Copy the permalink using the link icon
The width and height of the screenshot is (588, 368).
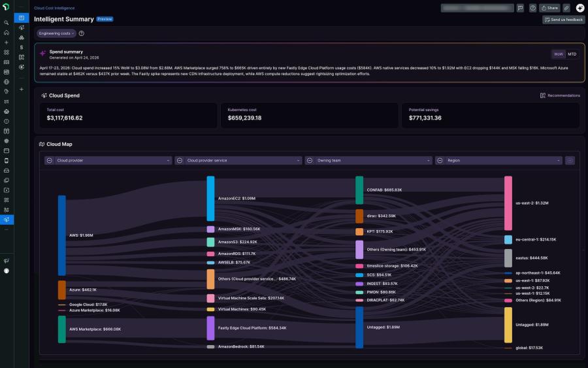566,8
